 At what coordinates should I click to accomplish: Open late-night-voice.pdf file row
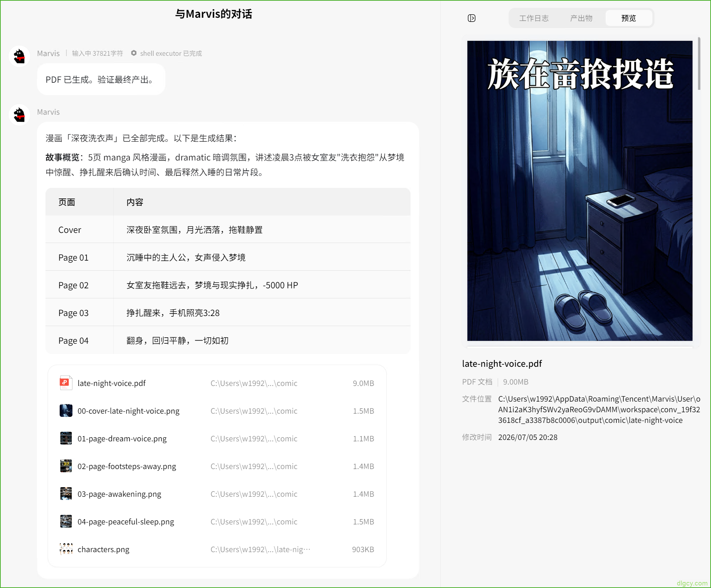pyautogui.click(x=217, y=383)
